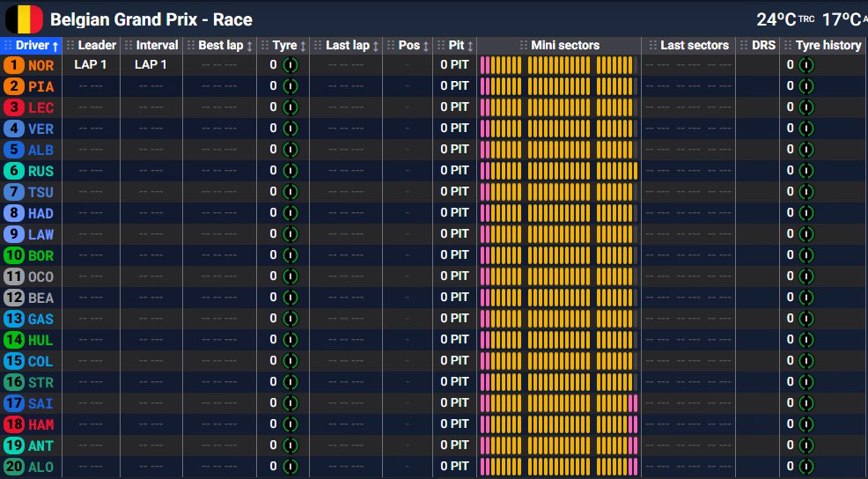This screenshot has width=868, height=479.
Task: Click the drag handle of Leader column
Action: coord(70,46)
